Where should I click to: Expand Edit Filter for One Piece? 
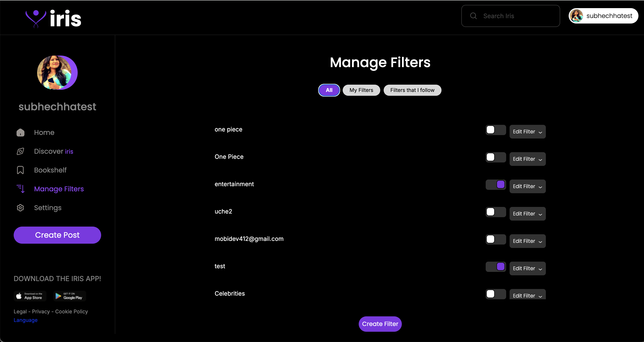point(527,159)
